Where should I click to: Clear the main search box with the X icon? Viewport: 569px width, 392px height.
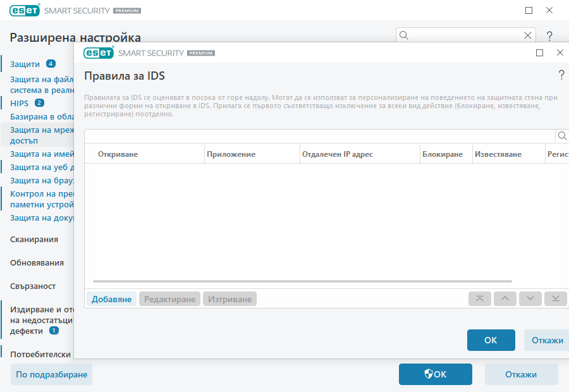click(528, 35)
